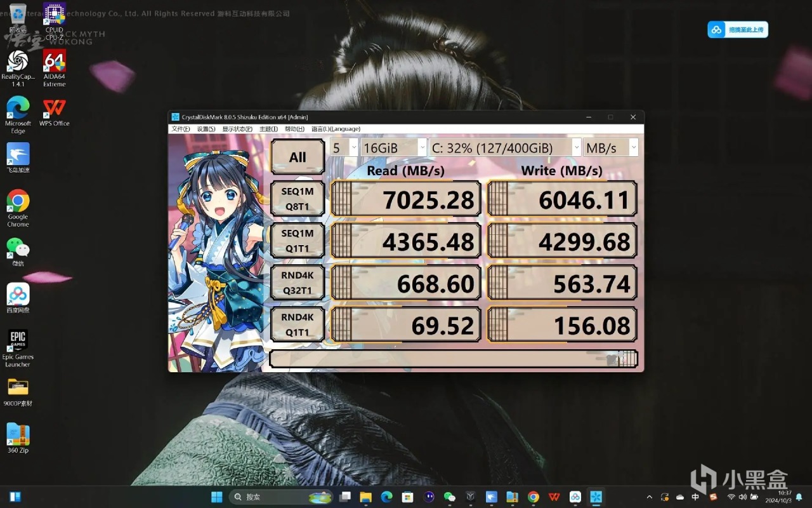The height and width of the screenshot is (508, 812).
Task: Launch WPS Office from the desktop
Action: (x=55, y=112)
